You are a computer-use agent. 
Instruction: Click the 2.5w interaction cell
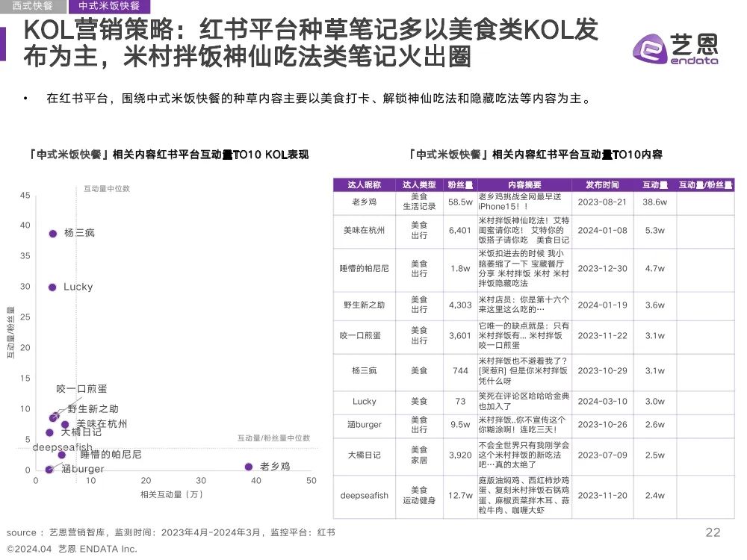(x=654, y=455)
